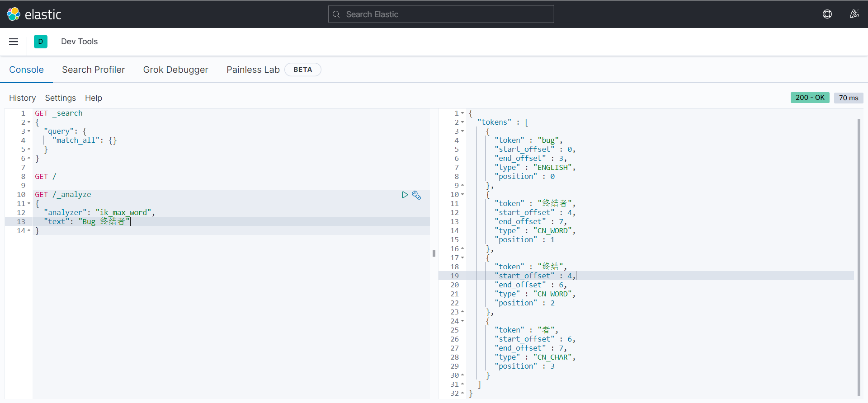Open request History
Viewport: 868px width, 403px height.
pyautogui.click(x=22, y=98)
